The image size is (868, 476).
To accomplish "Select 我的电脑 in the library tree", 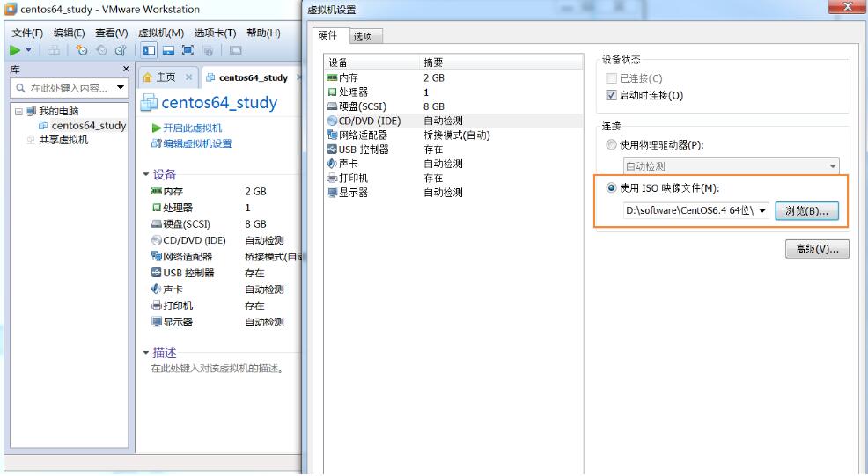I will point(59,111).
